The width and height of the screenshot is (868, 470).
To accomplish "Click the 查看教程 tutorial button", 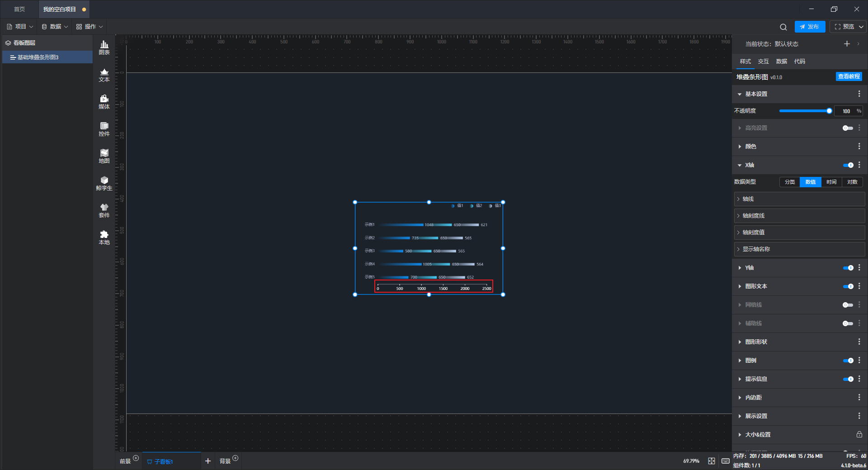I will click(x=849, y=76).
